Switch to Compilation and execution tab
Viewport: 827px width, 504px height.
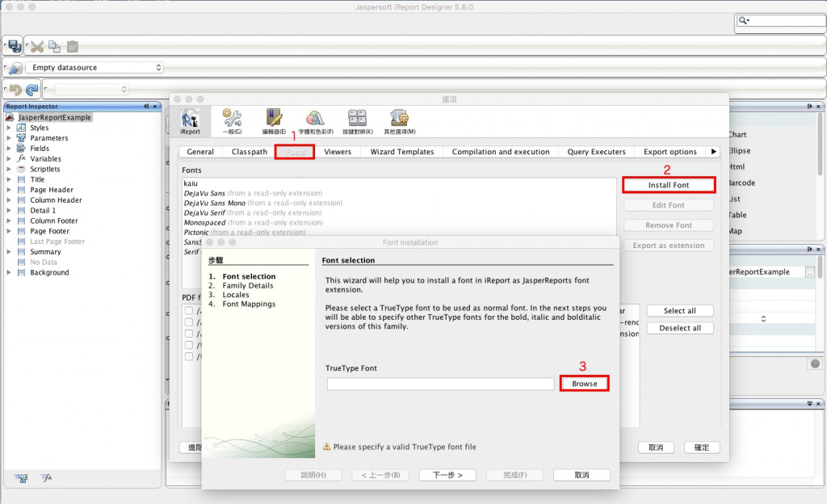point(501,152)
